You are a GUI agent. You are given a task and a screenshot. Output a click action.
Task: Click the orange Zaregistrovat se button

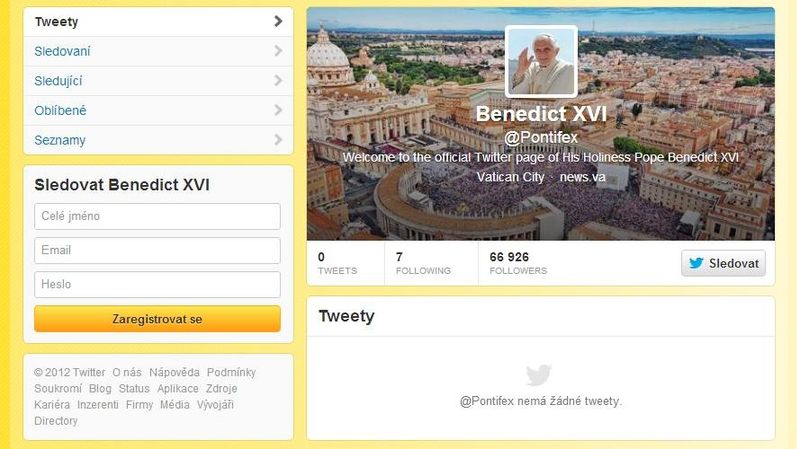(x=158, y=319)
